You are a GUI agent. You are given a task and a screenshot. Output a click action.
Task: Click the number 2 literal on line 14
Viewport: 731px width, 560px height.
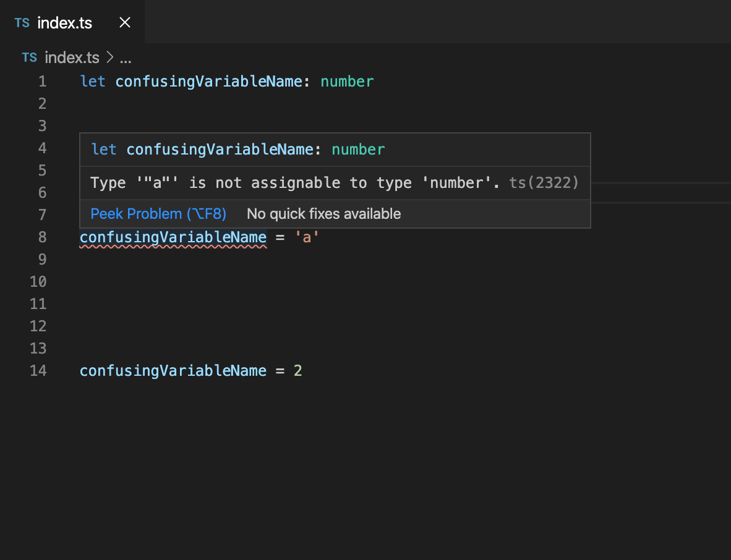[299, 370]
